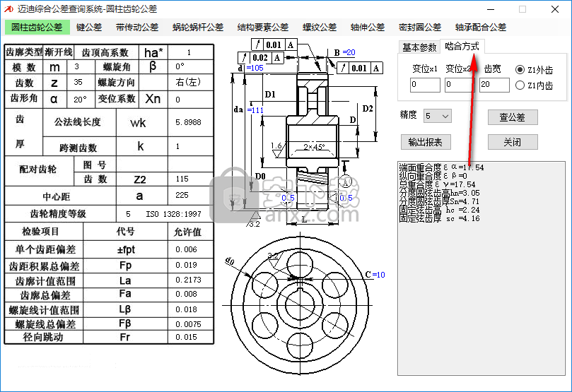Click the Fp value 0.019
The width and height of the screenshot is (572, 392).
pos(186,265)
